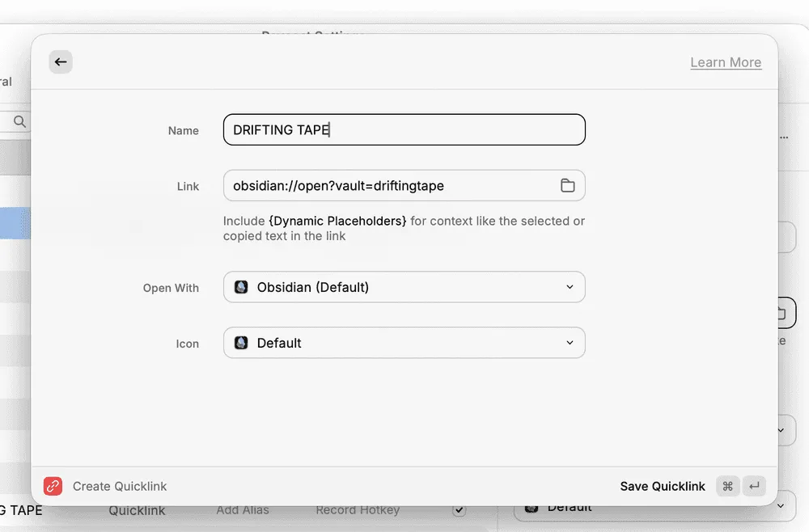Select the Quicklink text in the background row
The width and height of the screenshot is (809, 532).
click(x=137, y=510)
